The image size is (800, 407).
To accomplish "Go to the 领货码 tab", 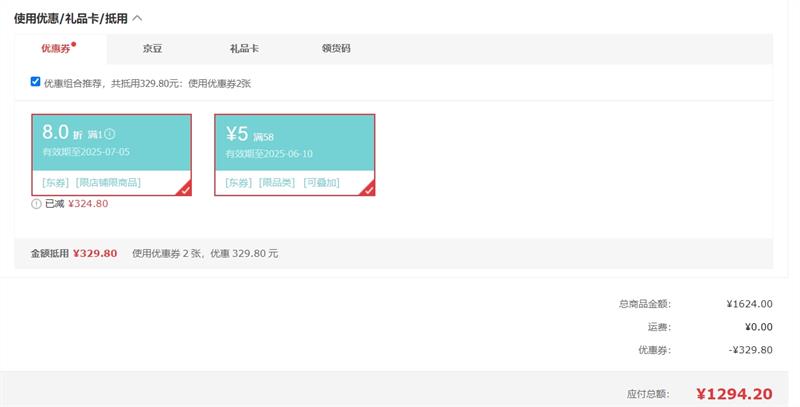I will (x=336, y=48).
